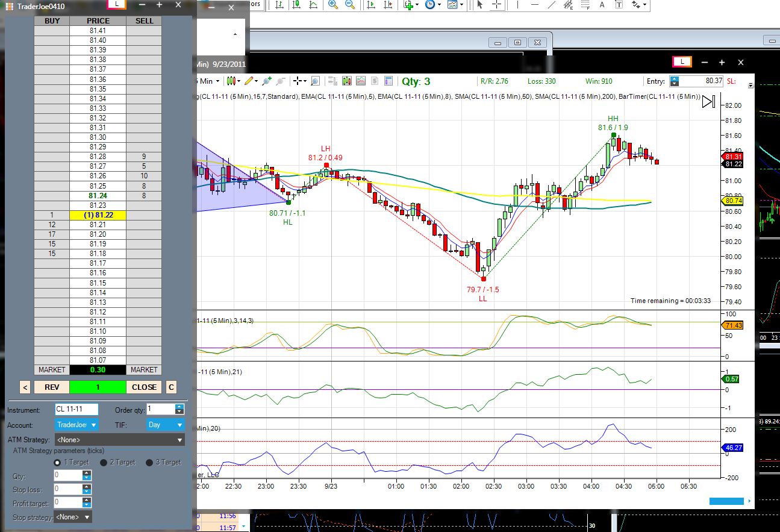The image size is (780, 532).
Task: Open the Account TraderJoe dropdown
Action: [76, 425]
